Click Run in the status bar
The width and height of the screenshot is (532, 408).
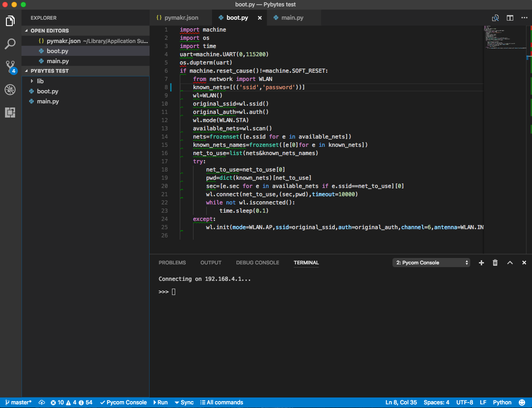pyautogui.click(x=160, y=403)
